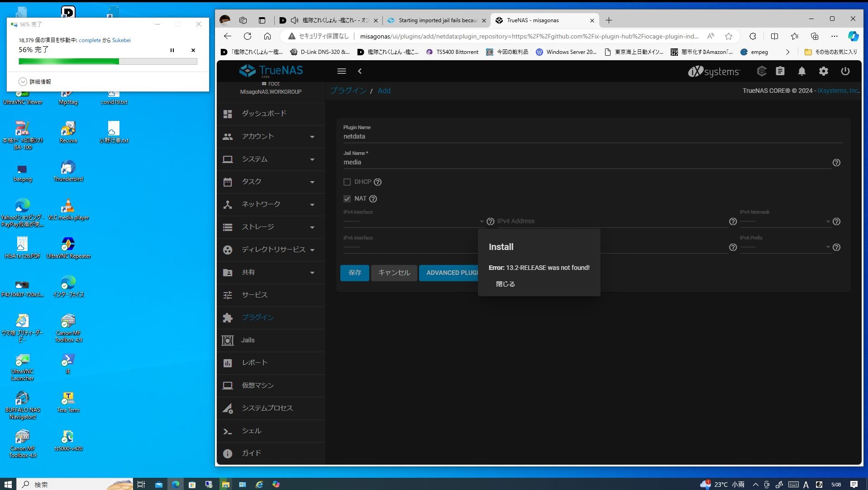Expand the システム sidebar menu
868x490 pixels.
click(x=271, y=159)
